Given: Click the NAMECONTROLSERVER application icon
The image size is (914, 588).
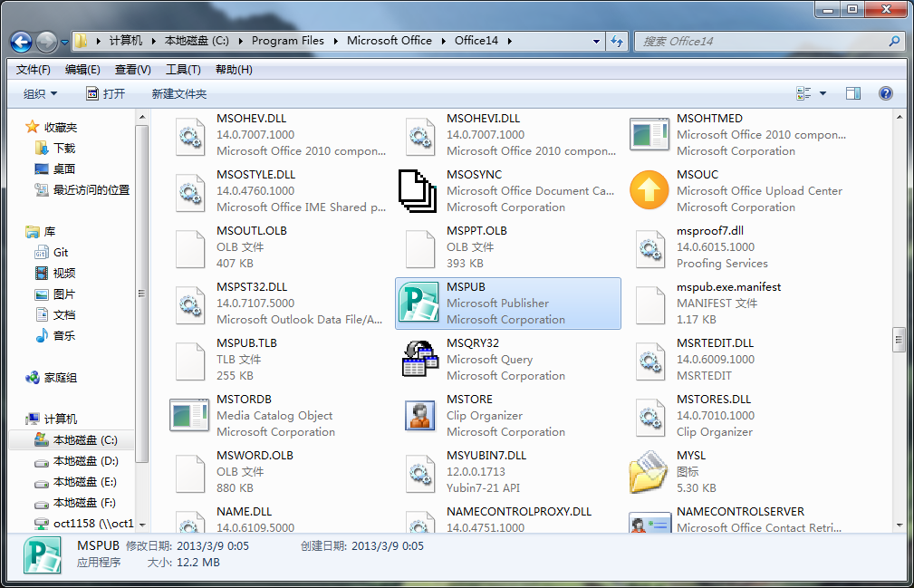Looking at the screenshot, I should coord(649,523).
